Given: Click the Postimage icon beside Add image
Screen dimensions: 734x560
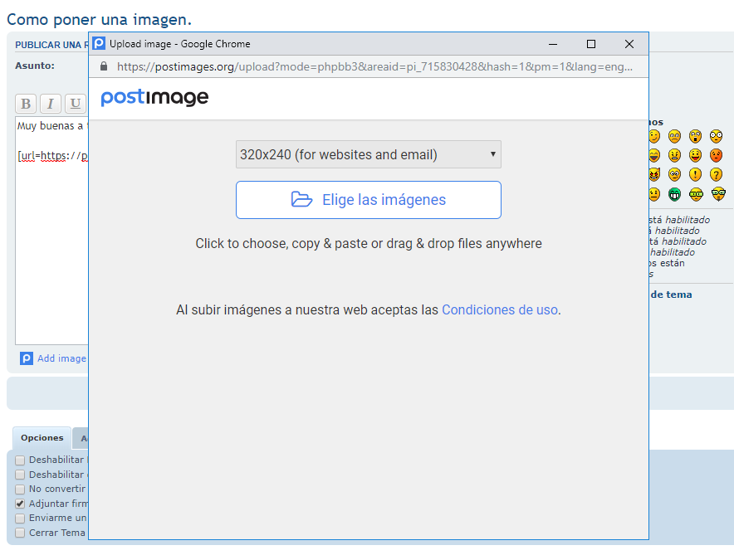Looking at the screenshot, I should pos(27,358).
